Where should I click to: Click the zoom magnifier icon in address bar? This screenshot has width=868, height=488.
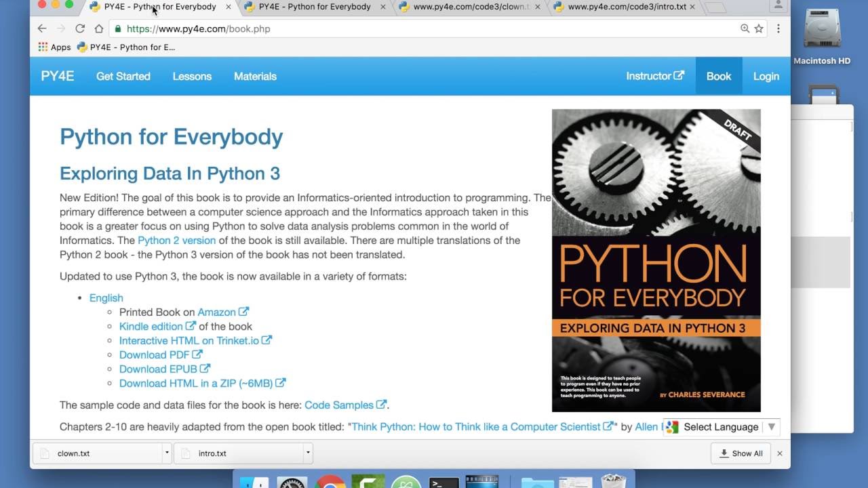745,28
